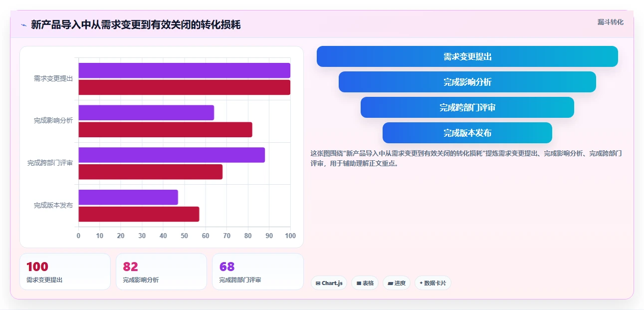This screenshot has width=644, height=310.
Task: Click the x-axis tick label 50
Action: pos(185,236)
